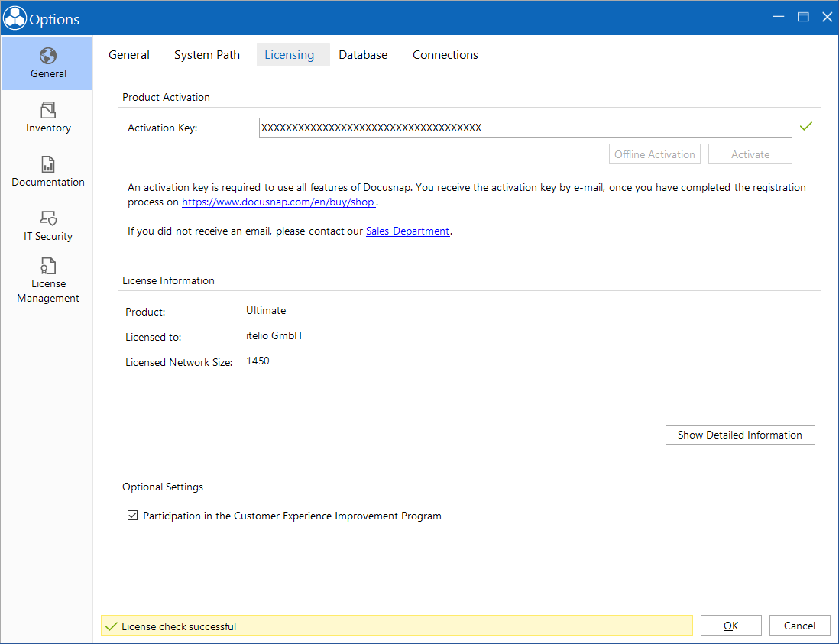The image size is (839, 644).
Task: Switch to the General tab
Action: click(129, 54)
